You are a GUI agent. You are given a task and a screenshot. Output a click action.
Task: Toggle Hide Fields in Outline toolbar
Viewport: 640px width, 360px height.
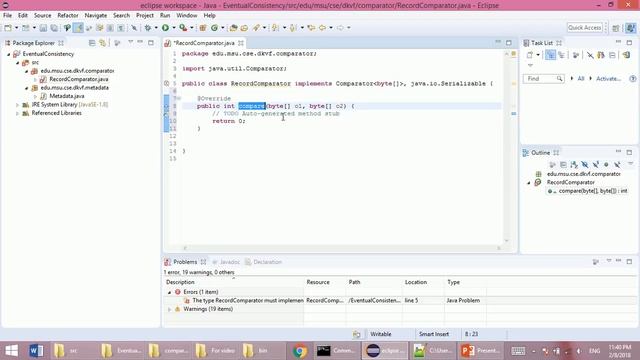pos(585,164)
